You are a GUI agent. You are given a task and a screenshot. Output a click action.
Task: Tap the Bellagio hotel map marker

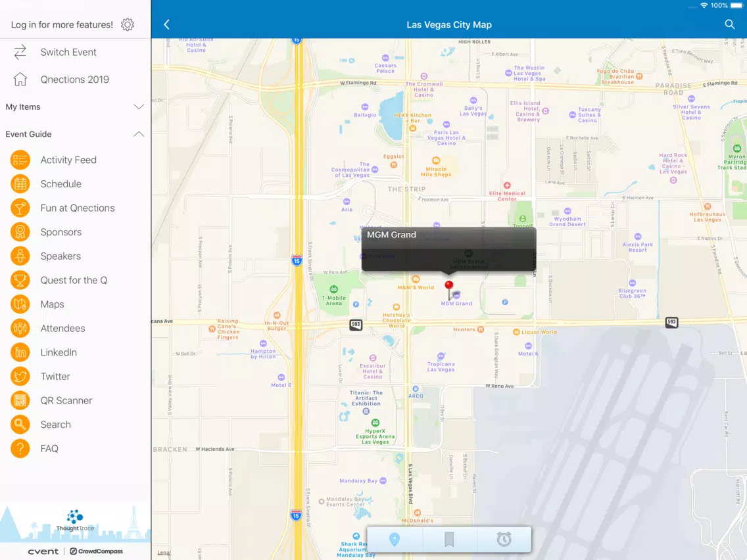365,106
